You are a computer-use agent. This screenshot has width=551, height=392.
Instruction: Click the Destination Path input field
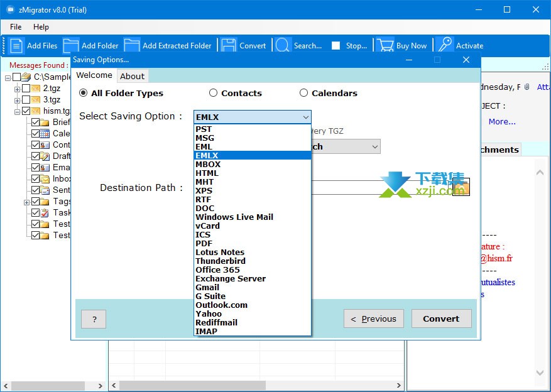[381, 187]
